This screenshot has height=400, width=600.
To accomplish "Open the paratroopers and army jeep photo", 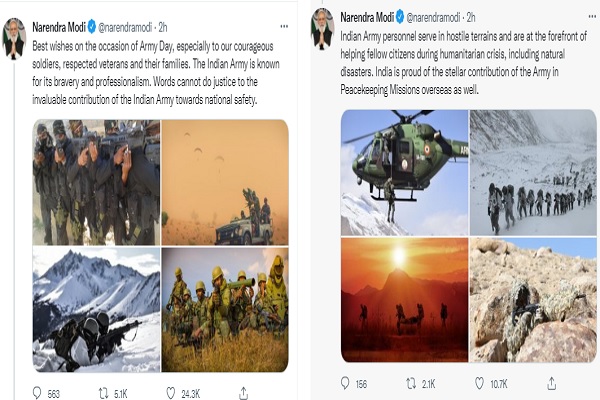I will coord(225,180).
